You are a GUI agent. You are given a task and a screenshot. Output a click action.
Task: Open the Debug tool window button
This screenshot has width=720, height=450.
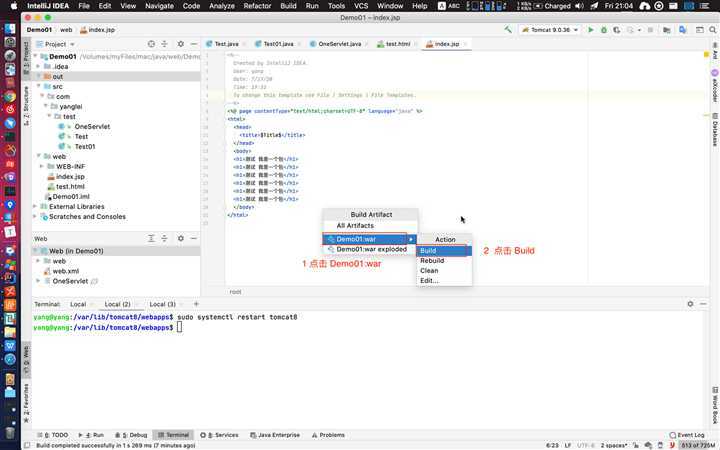coord(131,435)
